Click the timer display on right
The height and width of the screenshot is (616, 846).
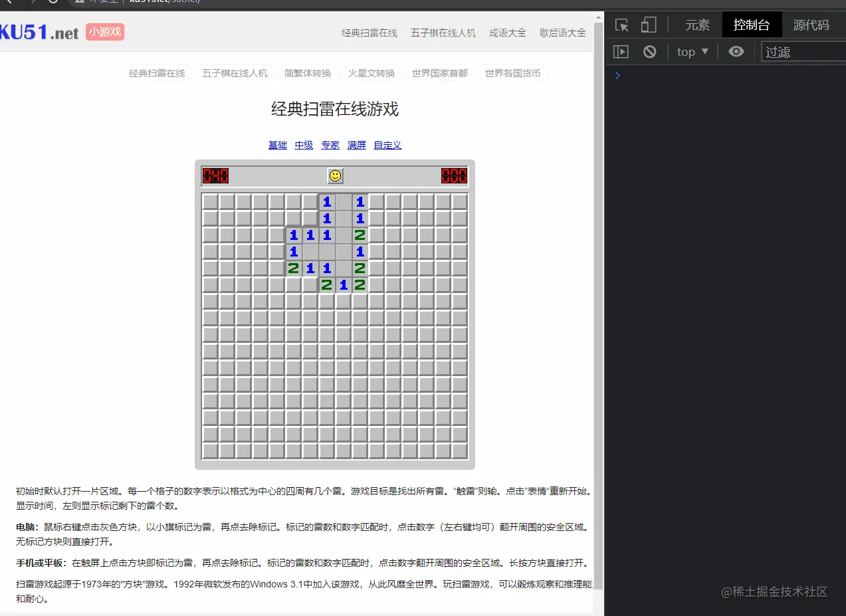(x=455, y=175)
